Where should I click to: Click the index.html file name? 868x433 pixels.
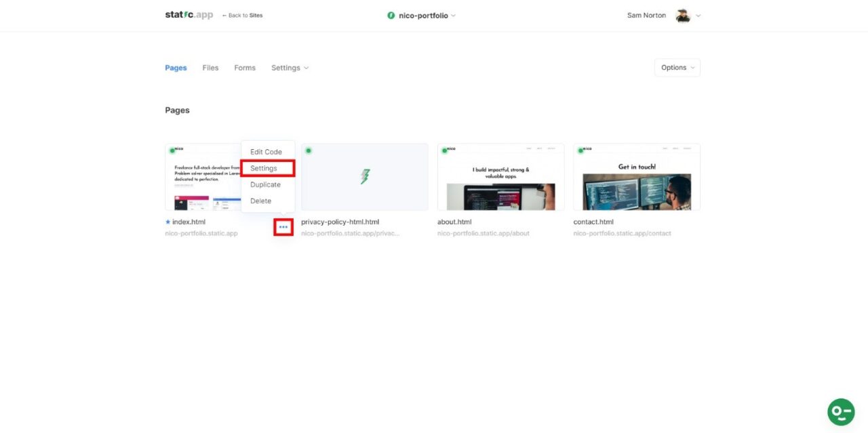pyautogui.click(x=189, y=222)
